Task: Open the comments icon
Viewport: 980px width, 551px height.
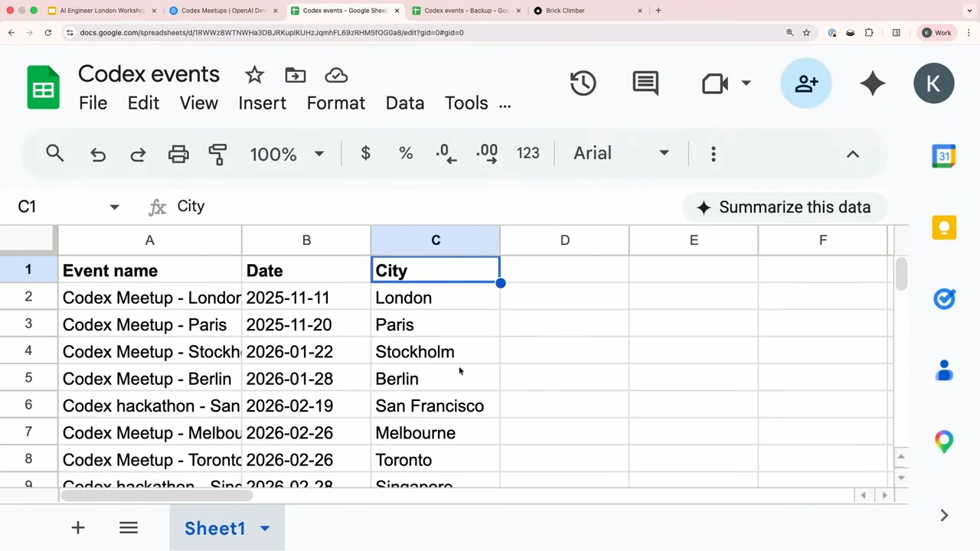Action: (645, 83)
